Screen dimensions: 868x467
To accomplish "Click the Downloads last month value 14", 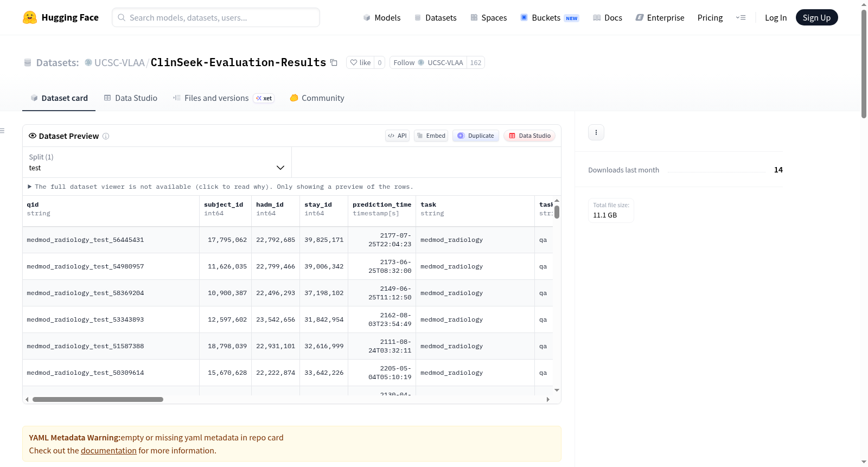I will point(778,170).
